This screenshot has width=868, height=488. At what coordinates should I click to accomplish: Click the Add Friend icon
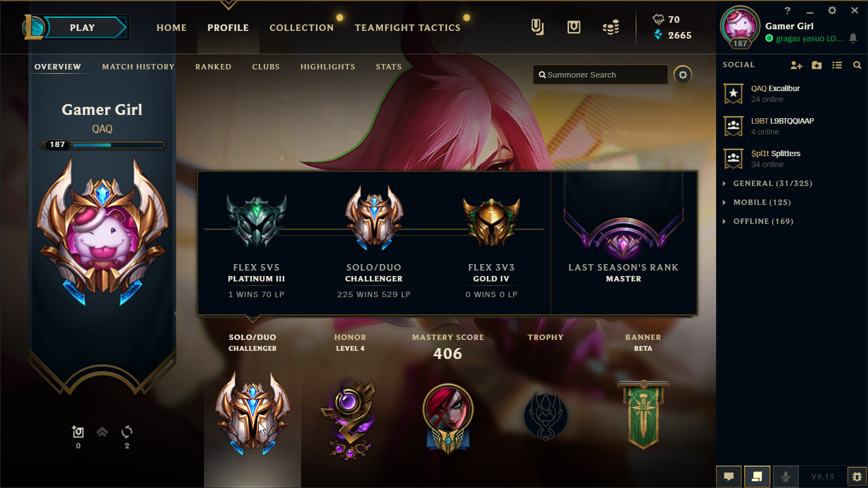click(x=796, y=65)
